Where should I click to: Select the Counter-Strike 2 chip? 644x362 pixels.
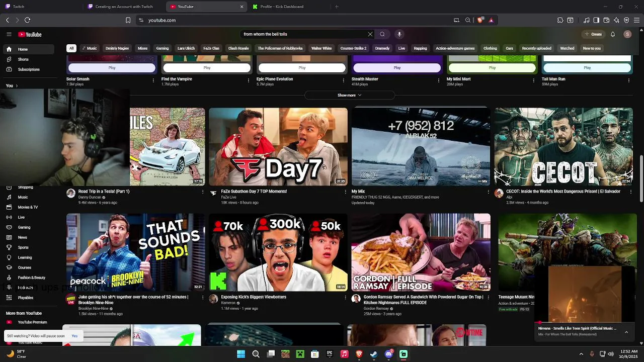(x=353, y=48)
